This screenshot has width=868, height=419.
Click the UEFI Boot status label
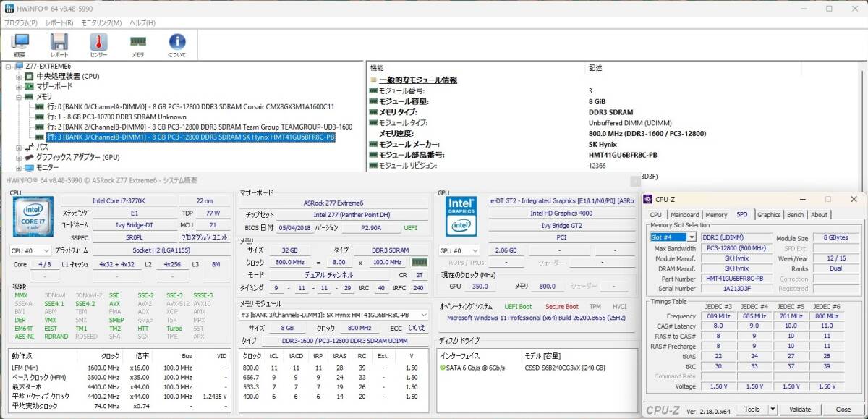517,307
